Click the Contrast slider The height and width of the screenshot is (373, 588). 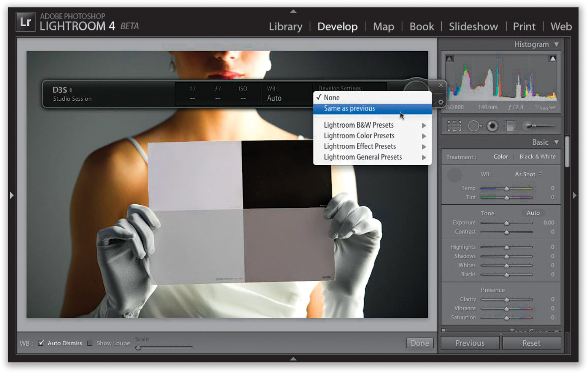[507, 232]
